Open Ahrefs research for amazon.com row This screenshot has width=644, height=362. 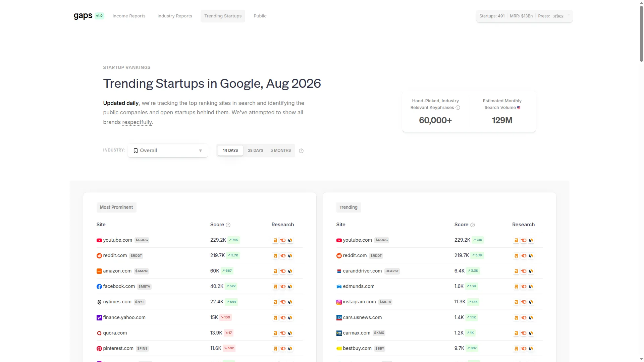[x=275, y=271]
